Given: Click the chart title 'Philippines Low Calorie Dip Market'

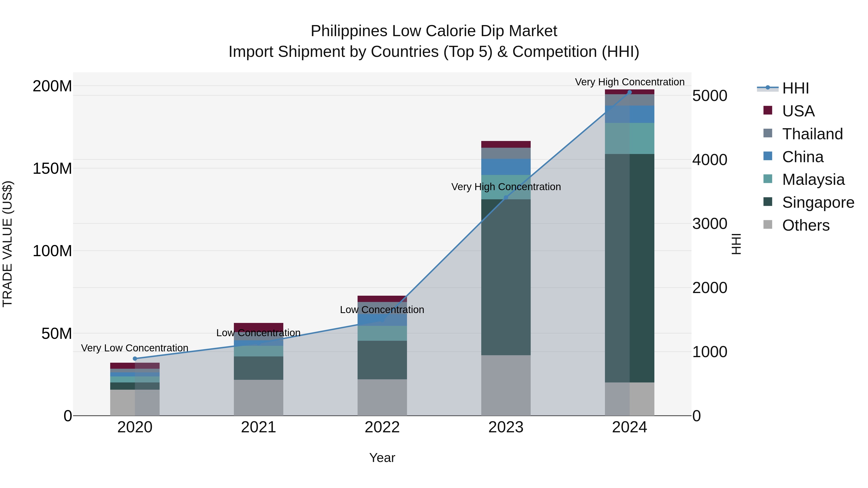Looking at the screenshot, I should pos(434,31).
